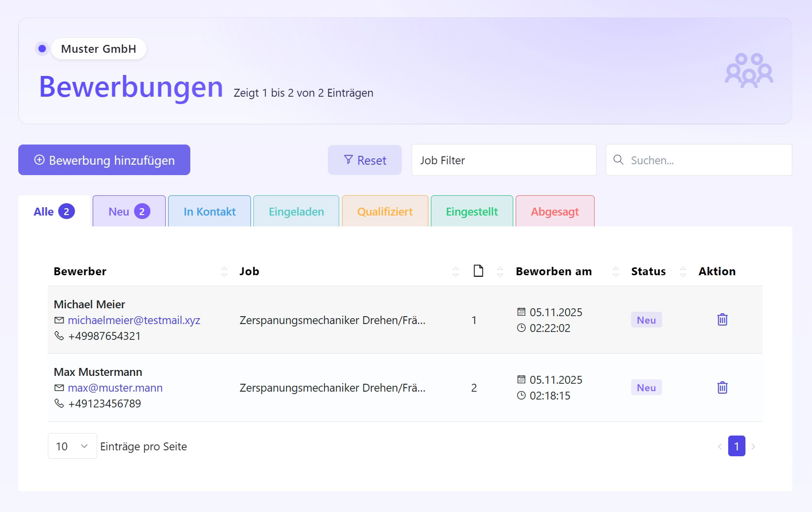Image resolution: width=812 pixels, height=512 pixels.
Task: Click the sort chevron on the Job column
Action: 455,271
